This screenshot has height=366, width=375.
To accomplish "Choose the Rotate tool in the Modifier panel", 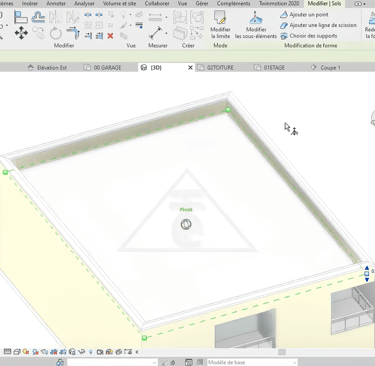I will tap(56, 33).
